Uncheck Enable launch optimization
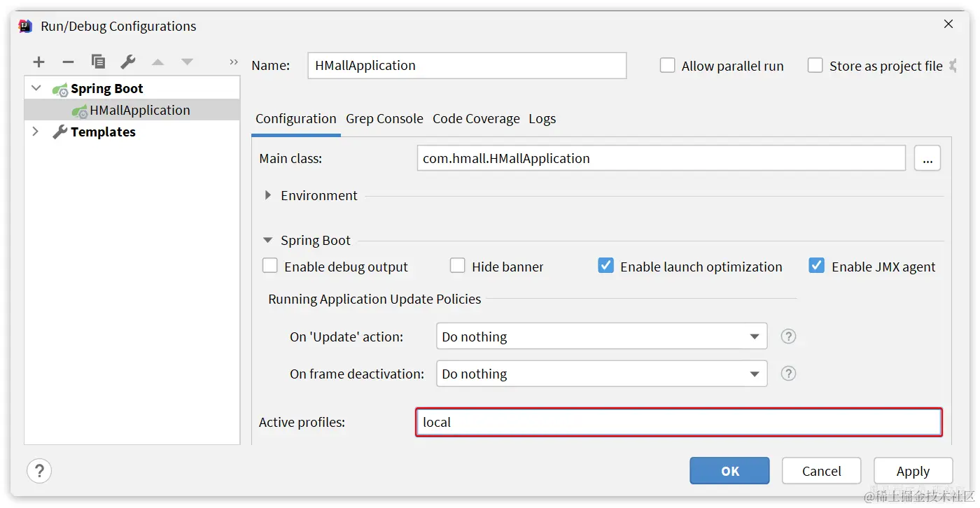The image size is (980, 508). click(x=606, y=266)
